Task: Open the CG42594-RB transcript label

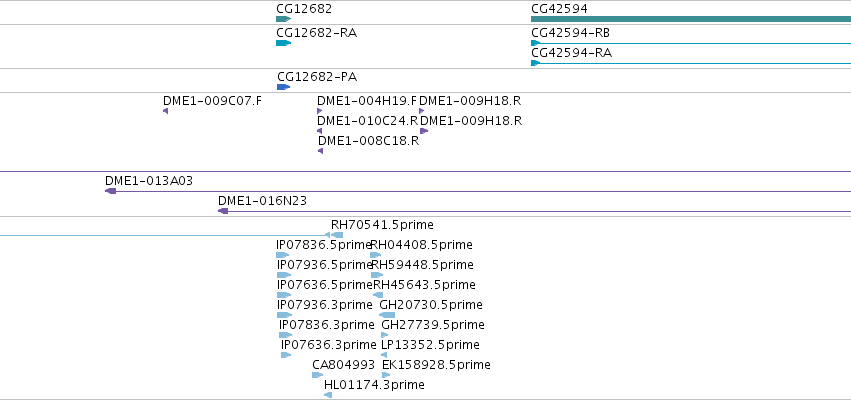Action: 570,33
